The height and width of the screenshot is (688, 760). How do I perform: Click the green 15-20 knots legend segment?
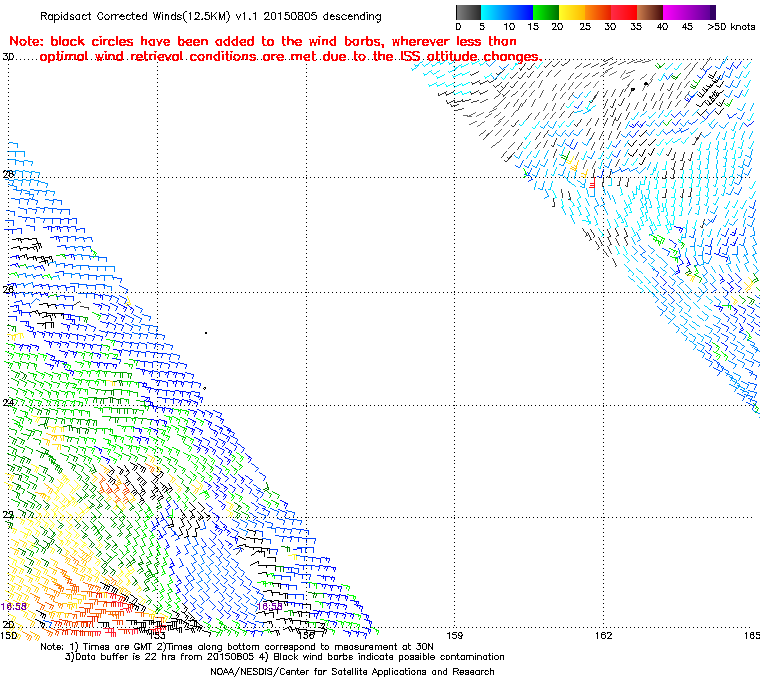click(x=546, y=12)
